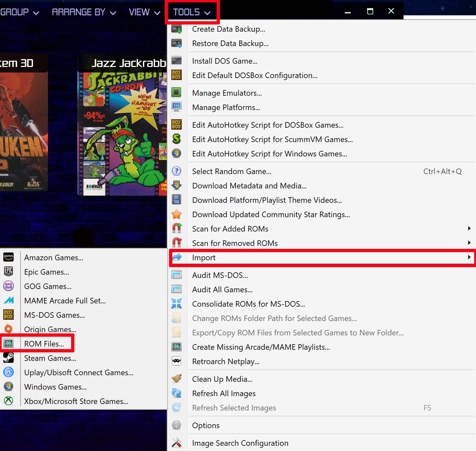Screen dimensions: 476x451
Task: Click the Image Search Configuration icon
Action: (x=177, y=443)
